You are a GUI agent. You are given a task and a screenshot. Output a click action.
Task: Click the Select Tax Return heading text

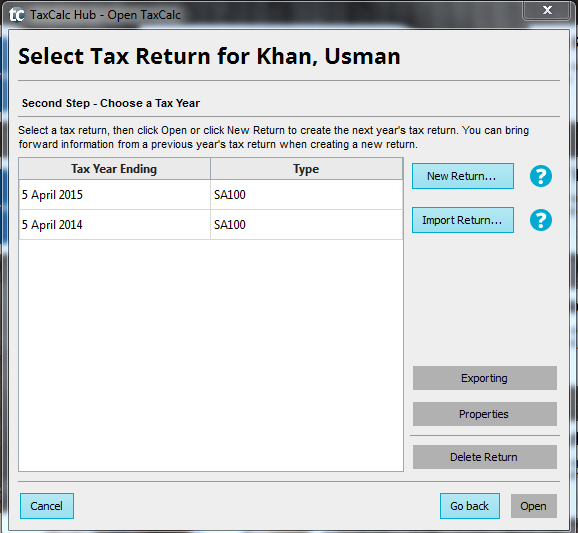(209, 56)
